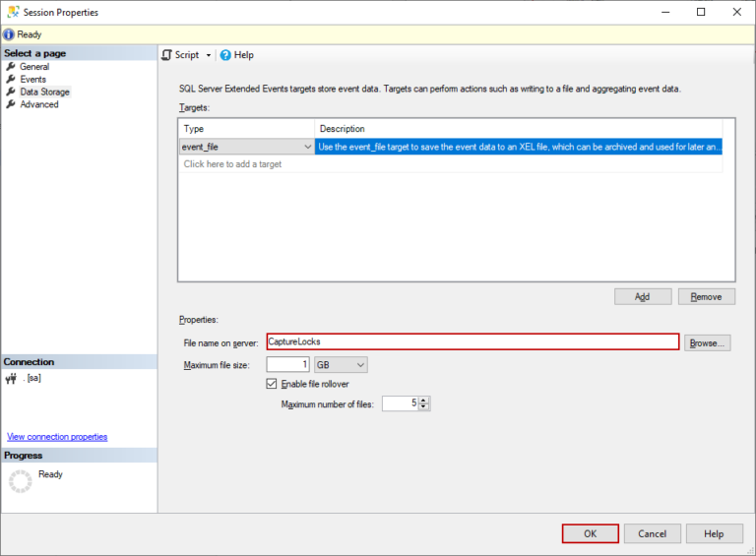Screen dimensions: 756x556
Task: Click the wrench icon beside Data Storage
Action: tap(11, 92)
